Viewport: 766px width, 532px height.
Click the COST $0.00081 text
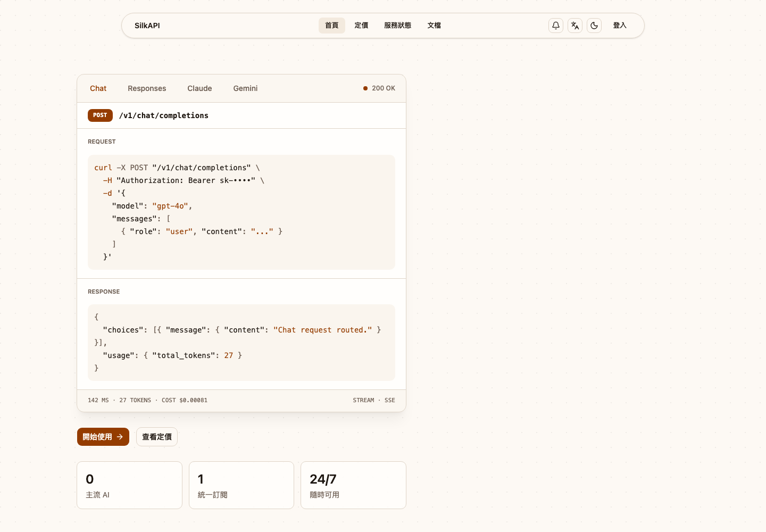[185, 400]
